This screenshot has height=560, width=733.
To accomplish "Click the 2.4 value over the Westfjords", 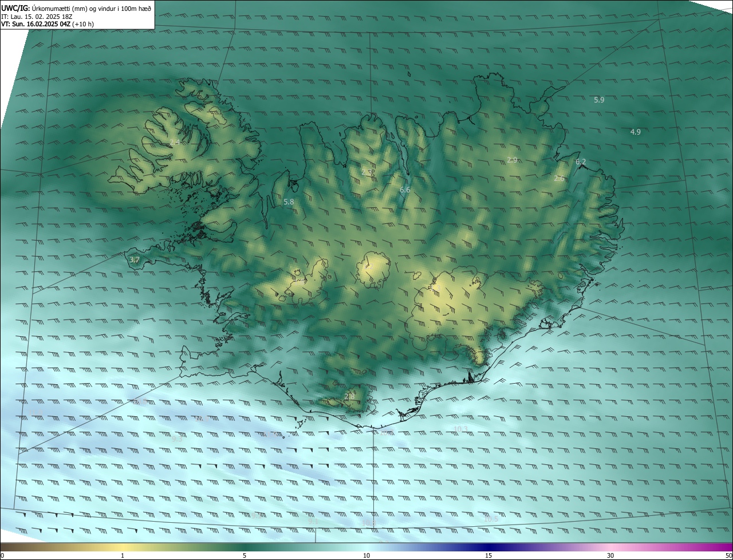I will click(175, 141).
